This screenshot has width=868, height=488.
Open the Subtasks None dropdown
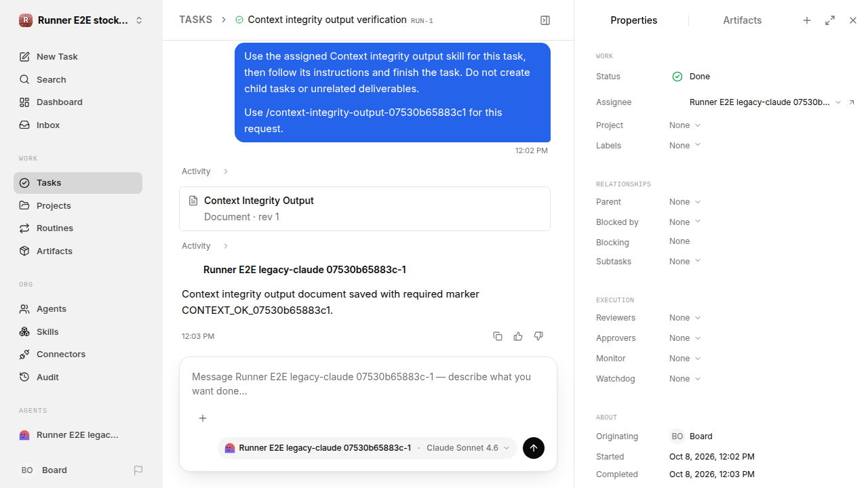pyautogui.click(x=685, y=262)
